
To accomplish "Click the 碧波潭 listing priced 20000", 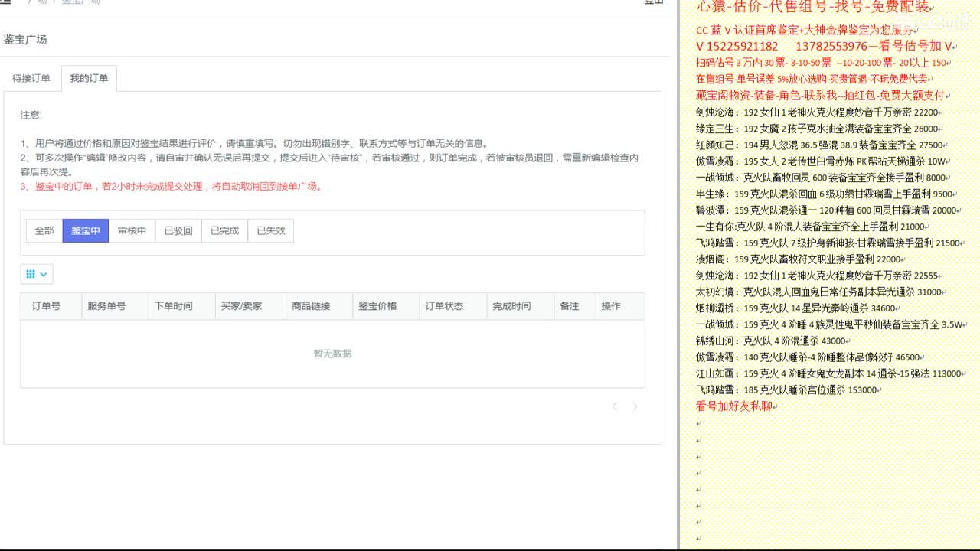I will [x=827, y=210].
